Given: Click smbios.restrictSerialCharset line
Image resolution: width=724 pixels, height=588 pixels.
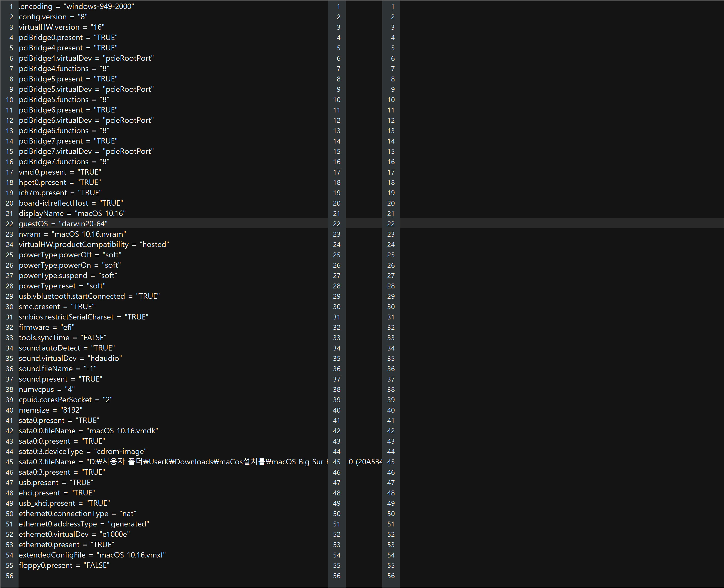Looking at the screenshot, I should coord(83,317).
